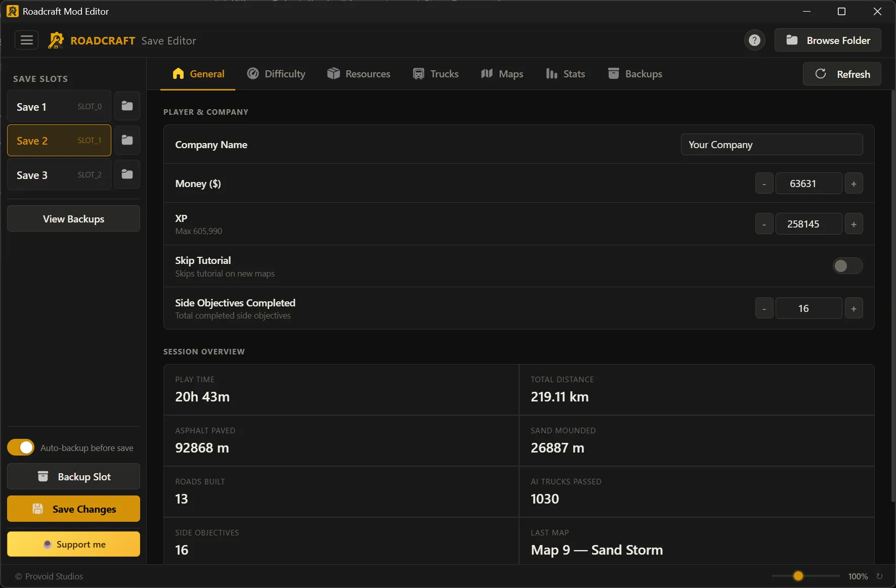The height and width of the screenshot is (588, 896).
Task: Click the Company Name input field
Action: click(x=772, y=145)
